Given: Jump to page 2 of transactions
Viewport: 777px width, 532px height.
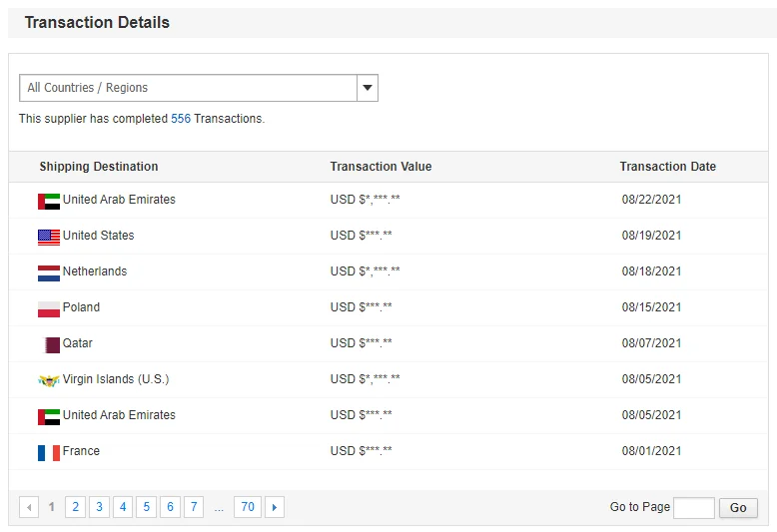Looking at the screenshot, I should pyautogui.click(x=75, y=507).
